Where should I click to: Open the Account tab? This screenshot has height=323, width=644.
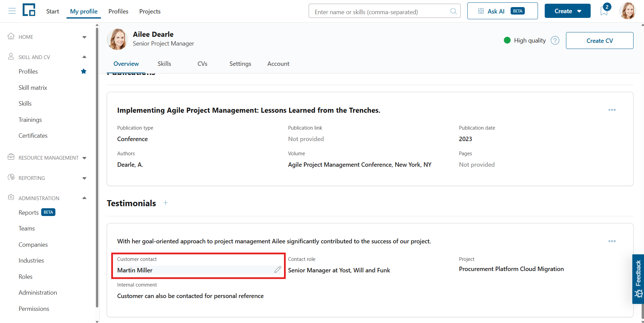point(278,64)
